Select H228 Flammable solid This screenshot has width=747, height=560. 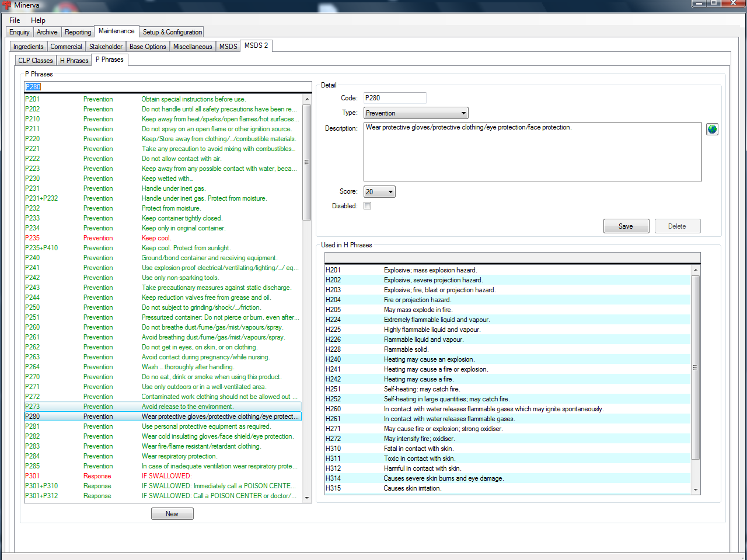point(508,349)
